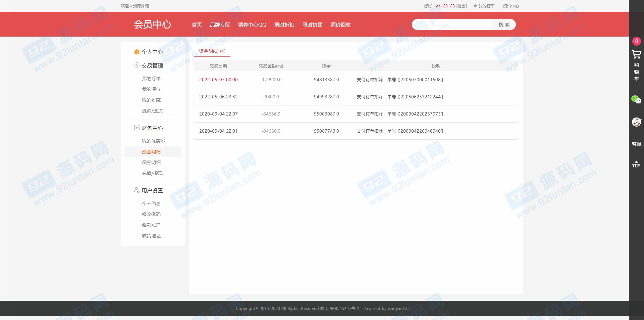
Task: Click date 2022-05-07 00:00 in table
Action: [x=218, y=80]
